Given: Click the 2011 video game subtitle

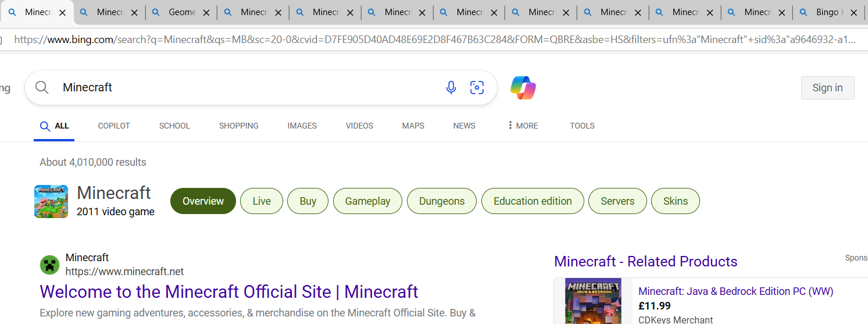Looking at the screenshot, I should 116,212.
